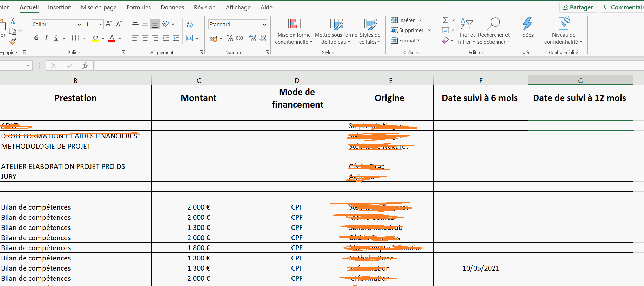Click the insert function fx icon
This screenshot has height=286, width=644.
pyautogui.click(x=85, y=66)
